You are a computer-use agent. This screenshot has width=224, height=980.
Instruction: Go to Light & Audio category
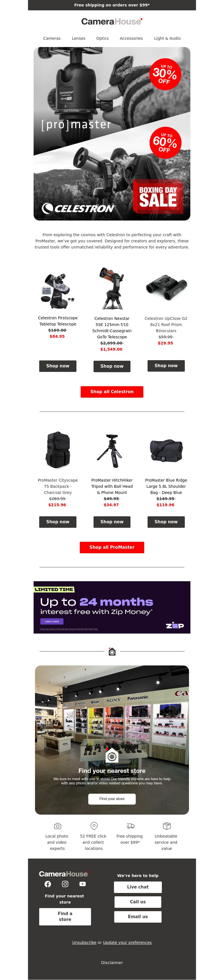click(167, 38)
